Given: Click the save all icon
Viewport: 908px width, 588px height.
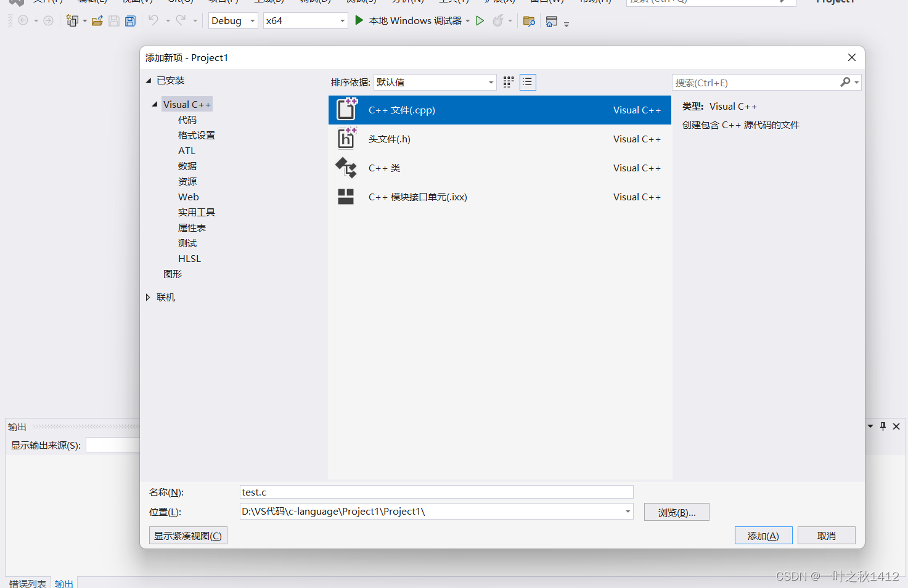Looking at the screenshot, I should pyautogui.click(x=130, y=20).
